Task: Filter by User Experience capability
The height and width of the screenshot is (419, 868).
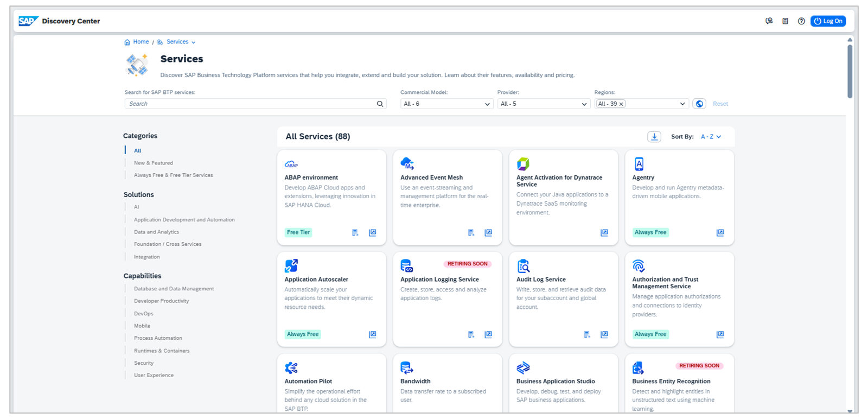Action: point(154,375)
